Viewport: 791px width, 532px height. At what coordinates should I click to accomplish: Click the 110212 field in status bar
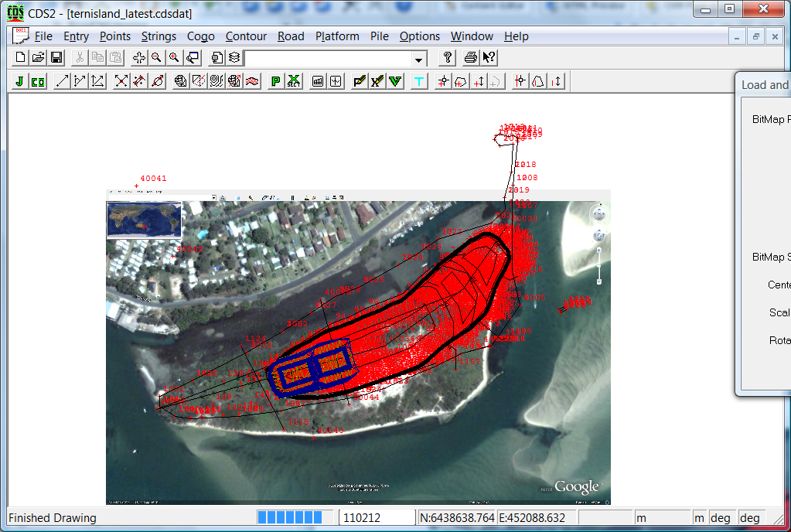click(x=377, y=518)
